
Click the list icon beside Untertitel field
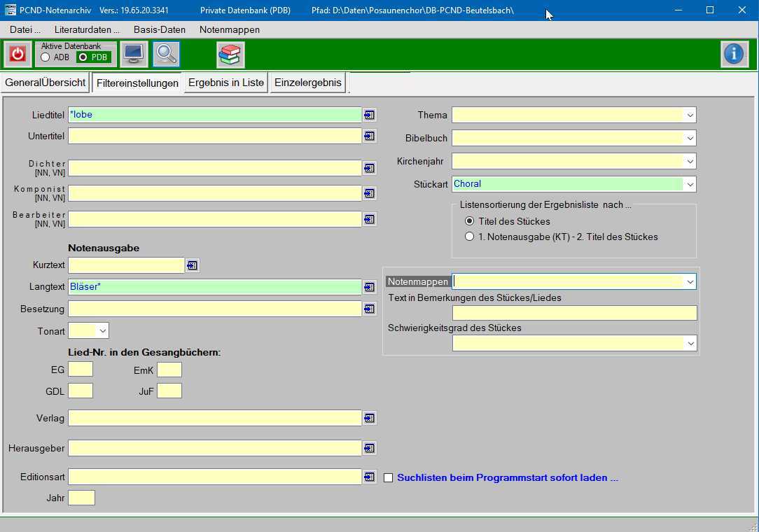point(369,136)
